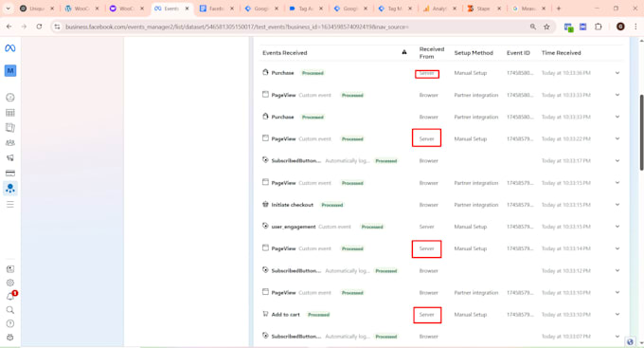Expand the Add to cart event row

[617, 314]
